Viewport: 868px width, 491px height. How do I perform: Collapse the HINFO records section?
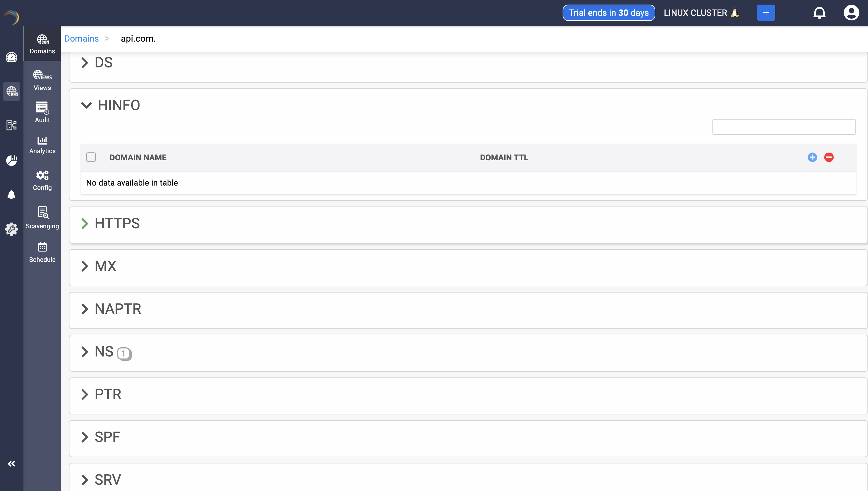(86, 105)
